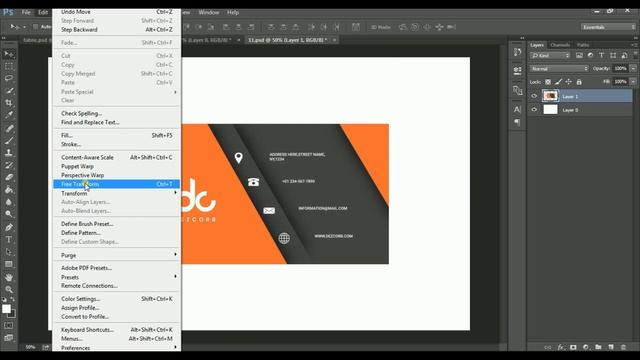Open the Character panel icon

pyautogui.click(x=517, y=109)
